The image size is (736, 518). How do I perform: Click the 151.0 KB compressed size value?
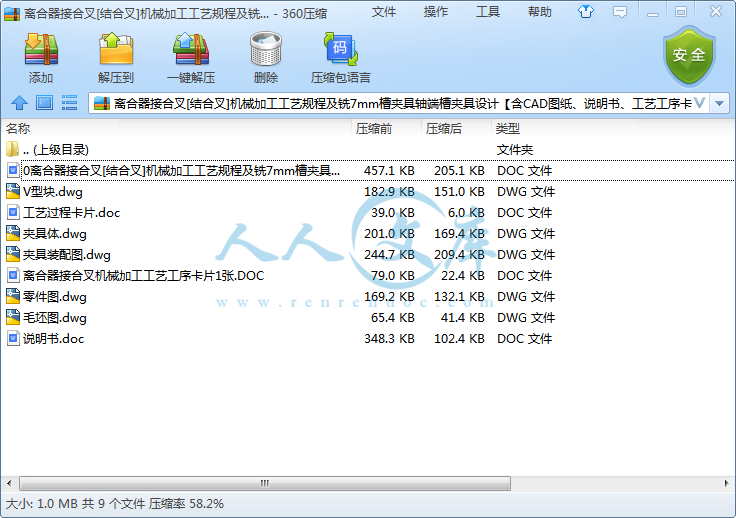[x=459, y=192]
